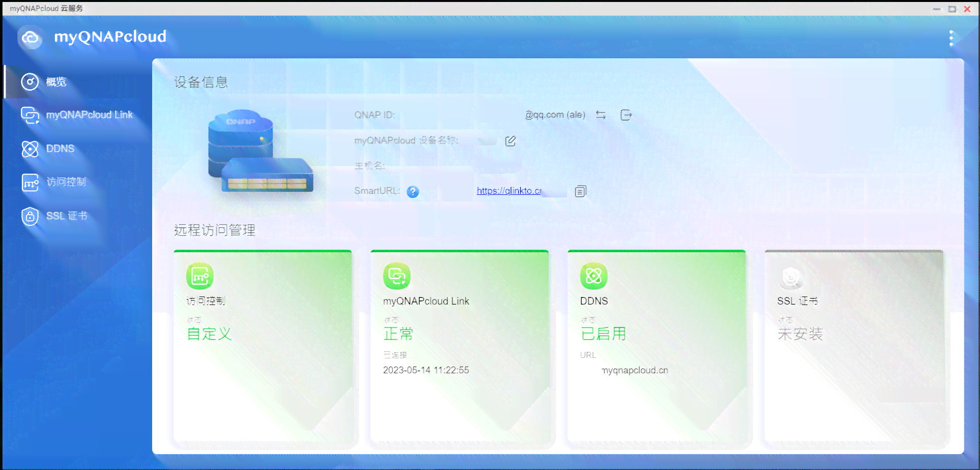Click the SSL 证书 shield sidebar icon
This screenshot has height=470, width=980.
pyautogui.click(x=30, y=216)
